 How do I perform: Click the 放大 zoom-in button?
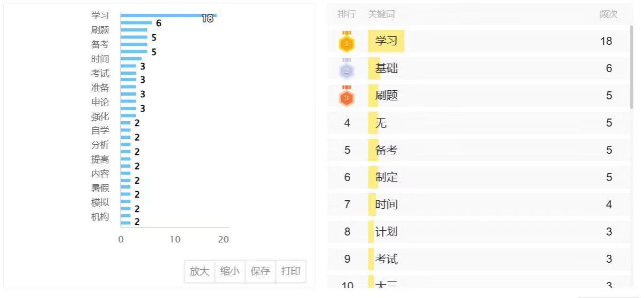coord(199,271)
